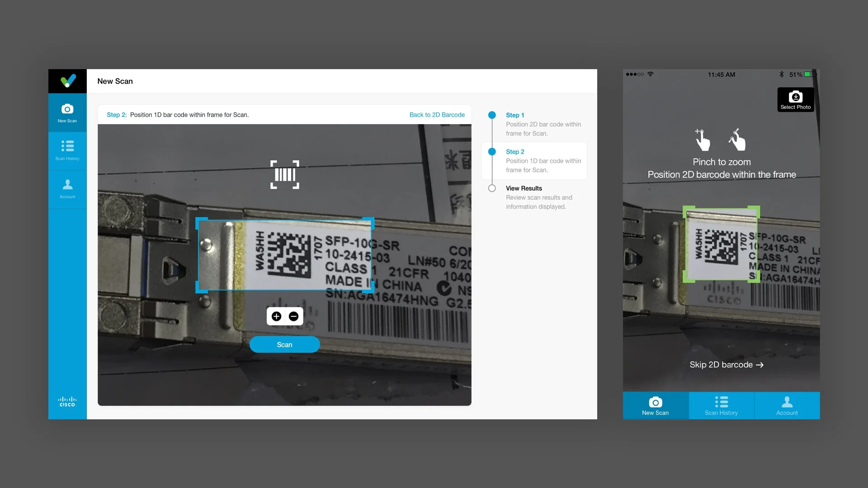Select the Step 1 progress indicator
The width and height of the screenshot is (868, 488).
492,115
